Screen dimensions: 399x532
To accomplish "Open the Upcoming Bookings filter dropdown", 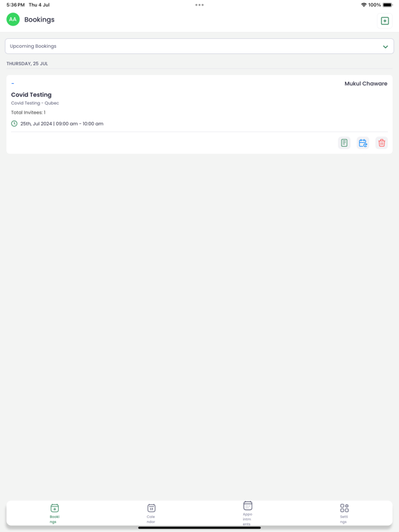I will pyautogui.click(x=199, y=46).
